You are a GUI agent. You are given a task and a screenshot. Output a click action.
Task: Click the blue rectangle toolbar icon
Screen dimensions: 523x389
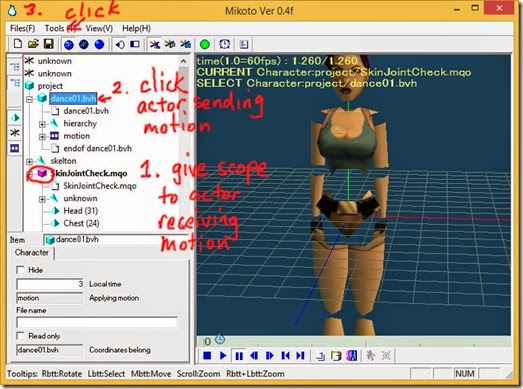coord(135,44)
